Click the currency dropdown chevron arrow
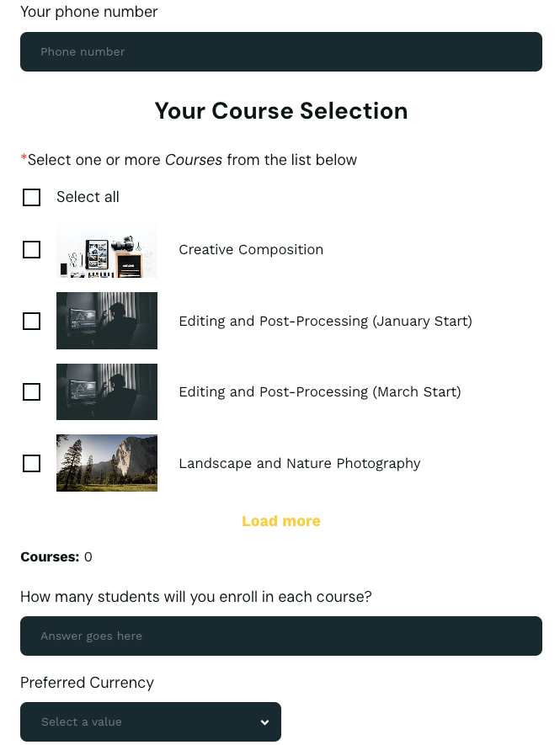560x745 pixels. point(264,721)
